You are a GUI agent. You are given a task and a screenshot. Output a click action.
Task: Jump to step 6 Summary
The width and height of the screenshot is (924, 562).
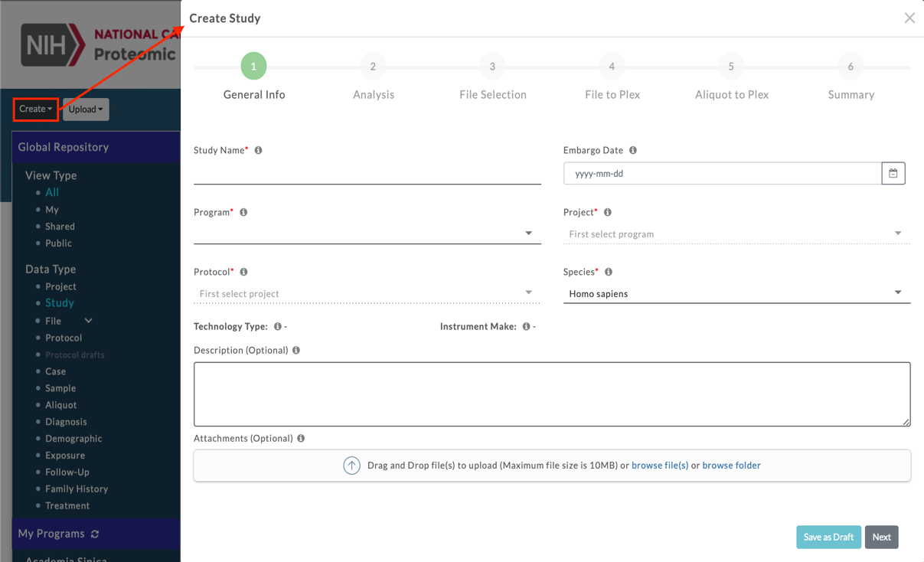point(850,67)
